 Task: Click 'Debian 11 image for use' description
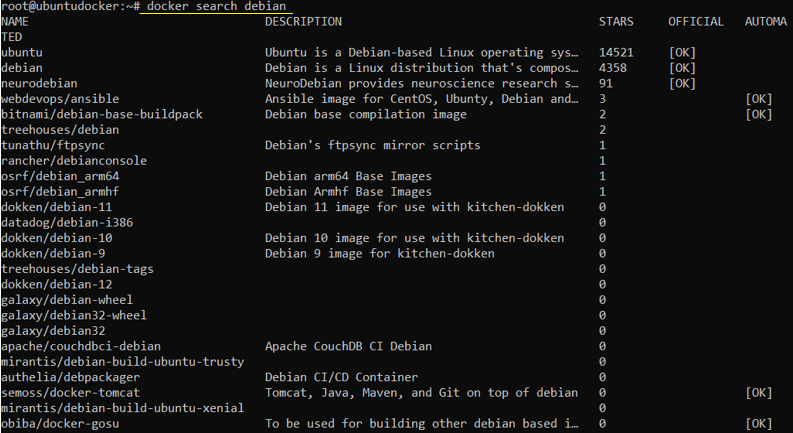(x=415, y=207)
